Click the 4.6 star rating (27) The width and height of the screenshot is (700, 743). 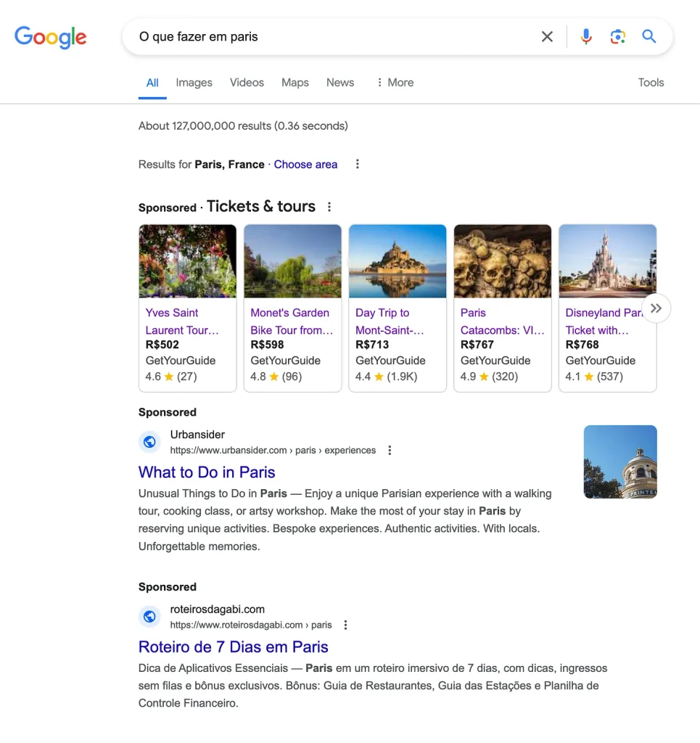coord(171,377)
